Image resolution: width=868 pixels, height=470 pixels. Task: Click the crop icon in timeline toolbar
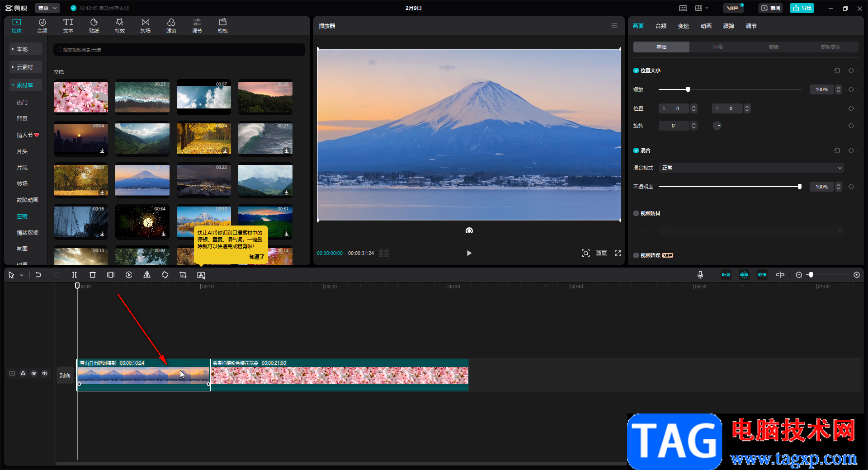click(x=183, y=275)
